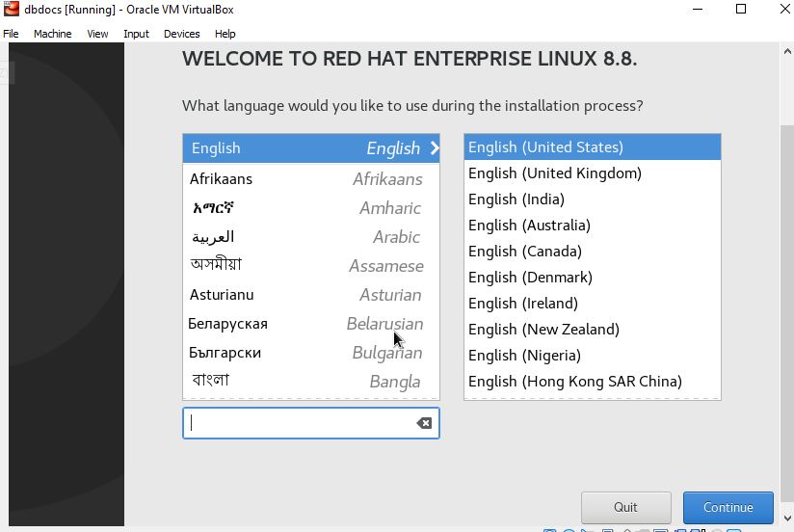Select Asturianu language row
The height and width of the screenshot is (532, 794).
pos(311,294)
